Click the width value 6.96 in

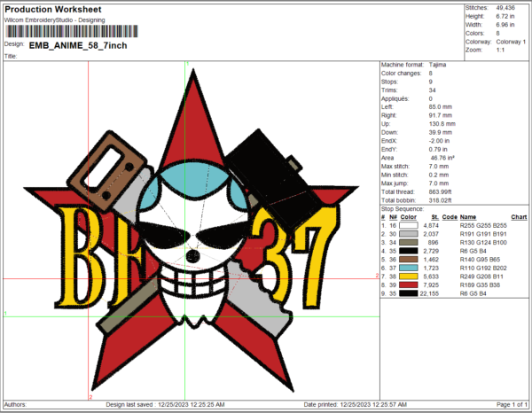[x=505, y=25]
